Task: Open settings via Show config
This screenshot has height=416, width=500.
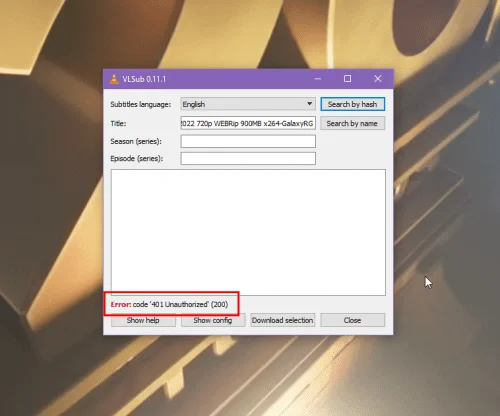Action: (213, 320)
